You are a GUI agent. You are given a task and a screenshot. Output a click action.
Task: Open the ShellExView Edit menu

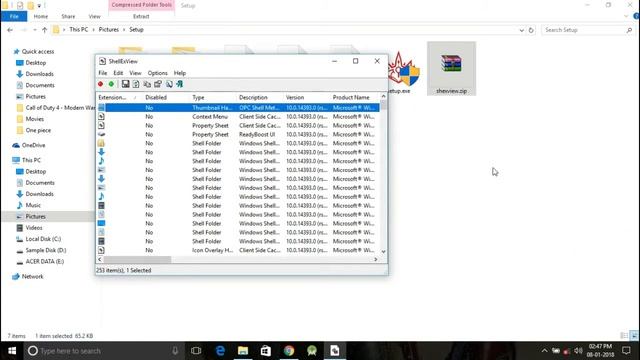118,73
